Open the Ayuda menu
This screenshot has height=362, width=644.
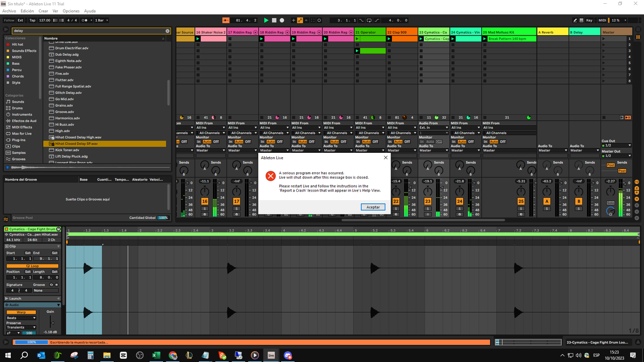click(90, 11)
